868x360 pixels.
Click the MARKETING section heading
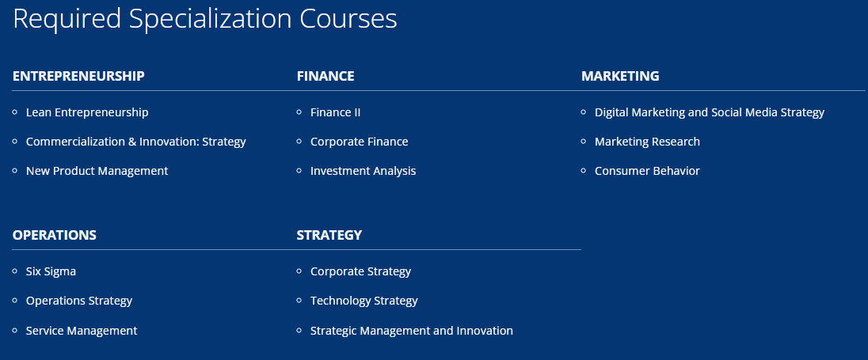[620, 76]
